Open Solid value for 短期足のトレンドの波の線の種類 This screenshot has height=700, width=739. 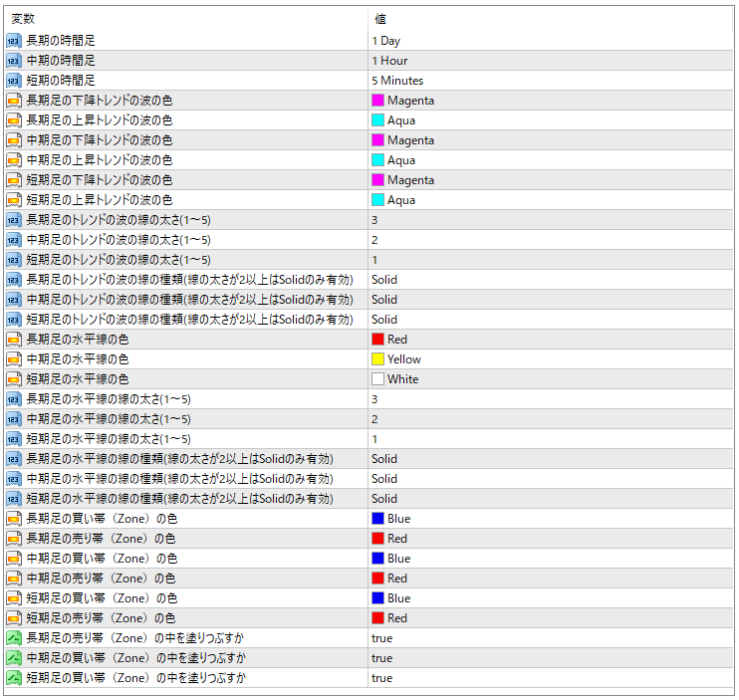tap(384, 320)
